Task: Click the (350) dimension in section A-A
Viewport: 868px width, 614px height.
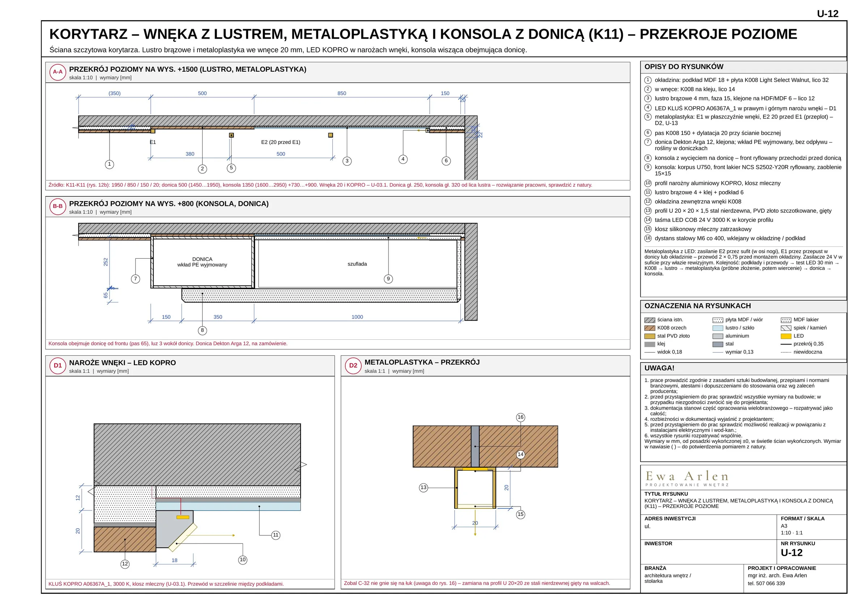Action: pos(115,93)
